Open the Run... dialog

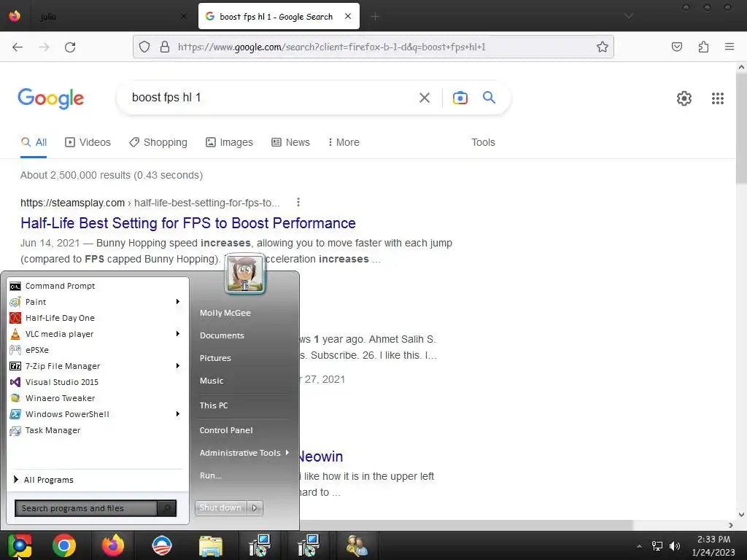click(x=210, y=475)
